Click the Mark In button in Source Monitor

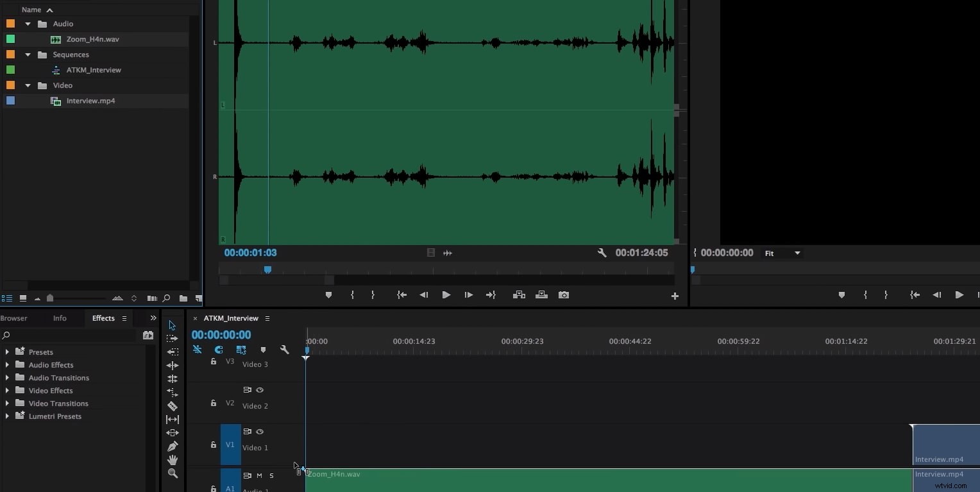(x=352, y=295)
